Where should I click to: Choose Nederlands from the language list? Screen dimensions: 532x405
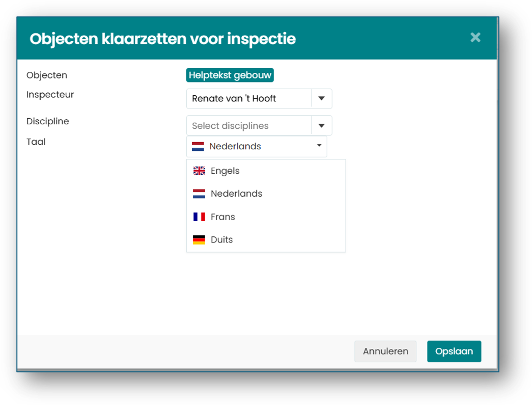[266, 194]
